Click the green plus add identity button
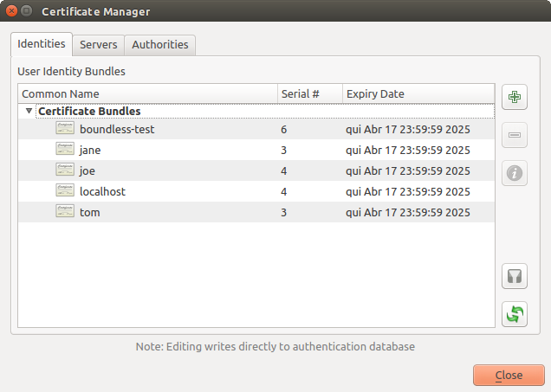551x392 pixels. pyautogui.click(x=515, y=97)
